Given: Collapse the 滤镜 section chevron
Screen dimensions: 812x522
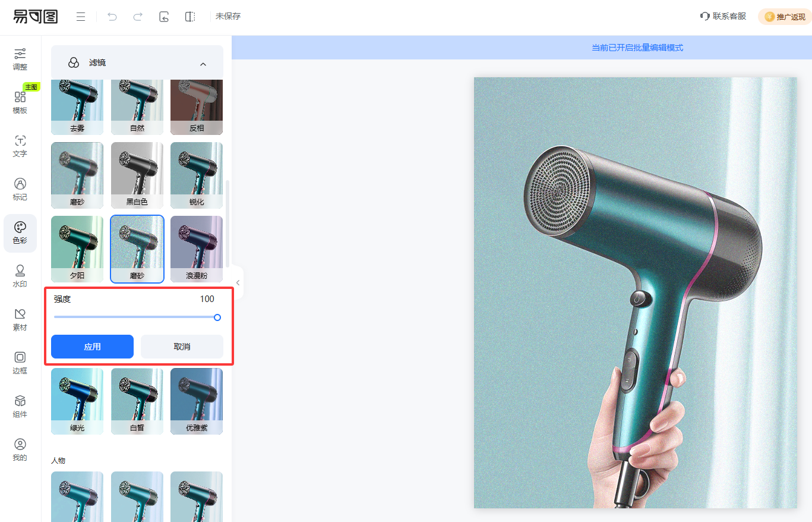Looking at the screenshot, I should pyautogui.click(x=203, y=63).
